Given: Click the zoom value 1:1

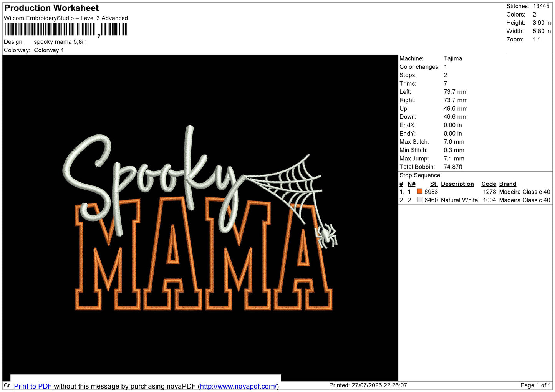Looking at the screenshot, I should 537,40.
